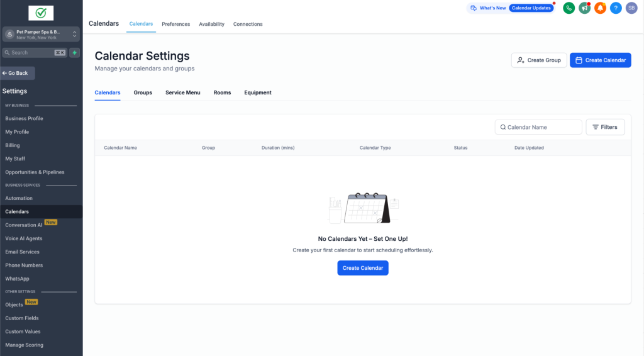Open Objects settings
Viewport: 644px width, 356px height.
pyautogui.click(x=14, y=304)
